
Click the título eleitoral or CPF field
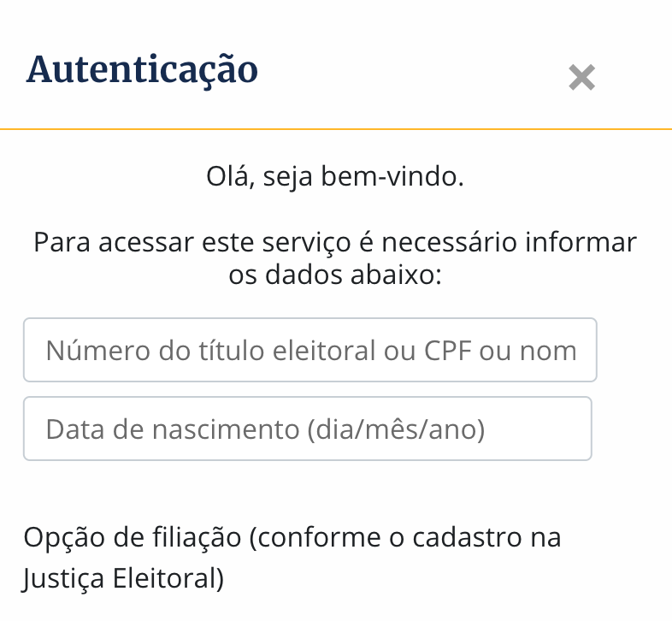(x=309, y=350)
